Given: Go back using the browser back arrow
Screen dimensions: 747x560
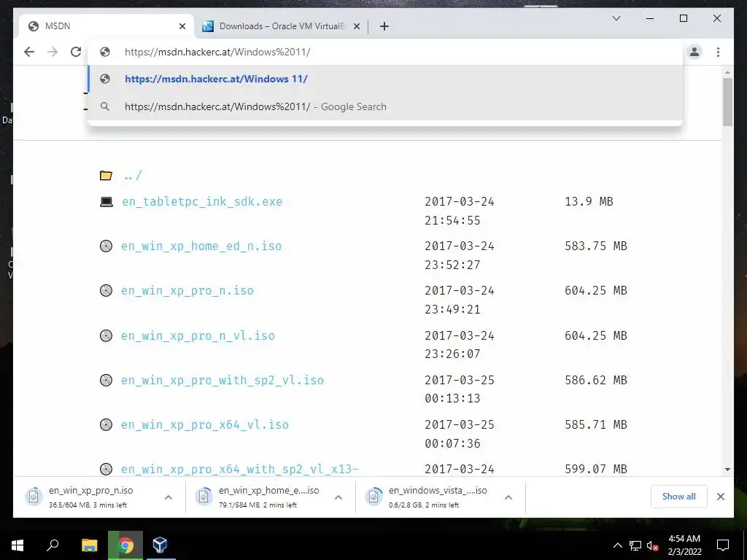Looking at the screenshot, I should [29, 52].
